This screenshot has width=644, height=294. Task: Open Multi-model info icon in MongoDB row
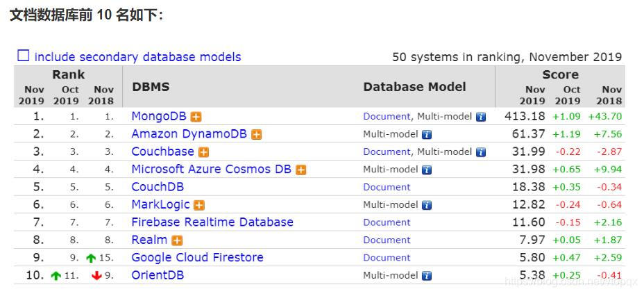481,117
